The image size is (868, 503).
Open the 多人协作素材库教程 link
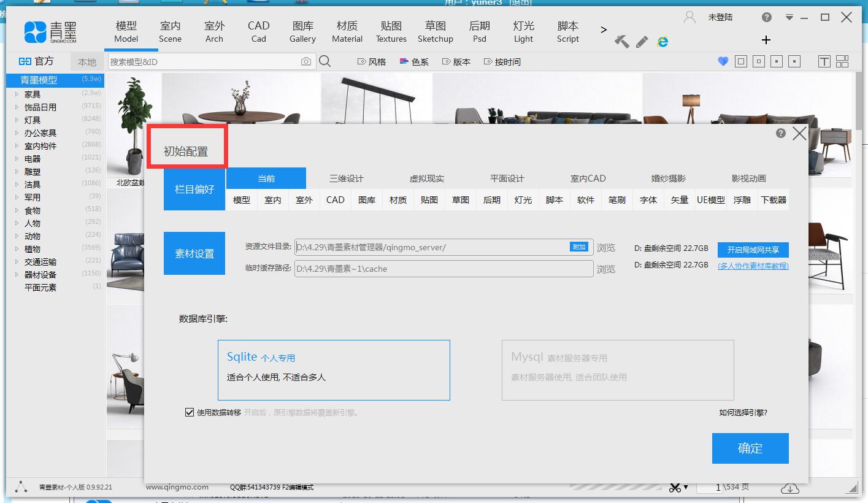click(753, 266)
